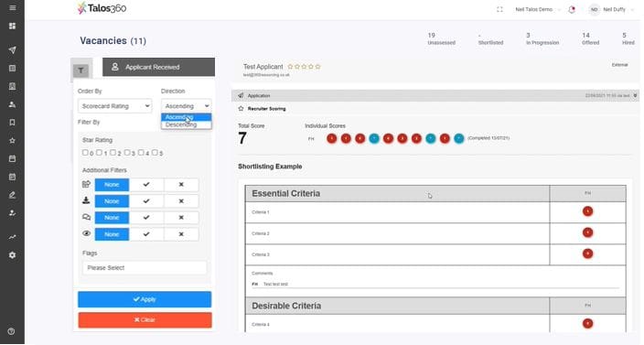The image size is (644, 345).
Task: Open the paper plane icon in the sidebar
Action: point(12,50)
